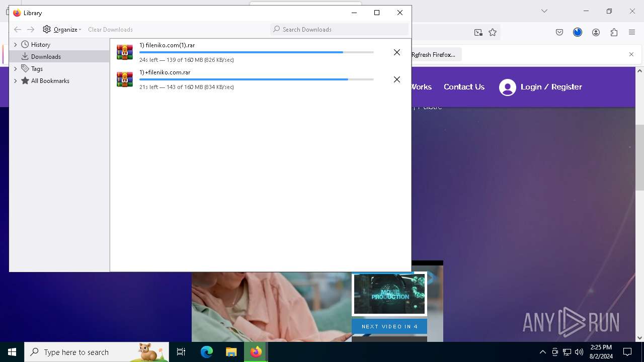Viewport: 644px width, 362px height.
Task: Focus the Search Downloads field
Action: point(339,30)
